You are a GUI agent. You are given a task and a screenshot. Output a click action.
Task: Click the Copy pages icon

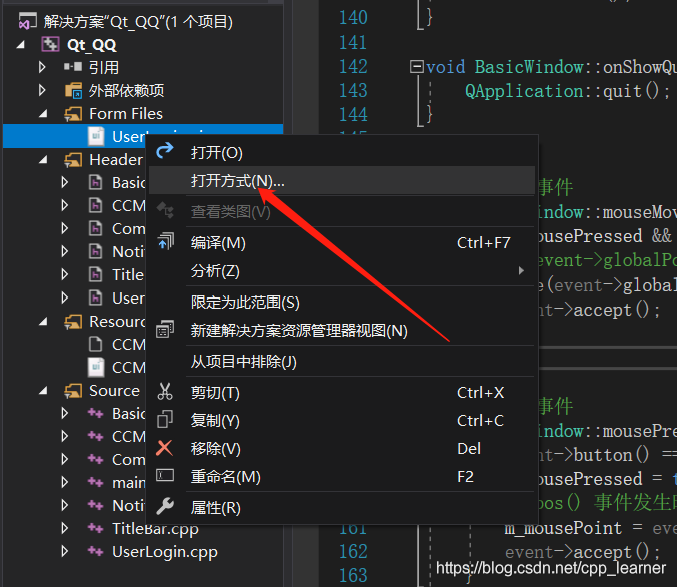point(165,420)
